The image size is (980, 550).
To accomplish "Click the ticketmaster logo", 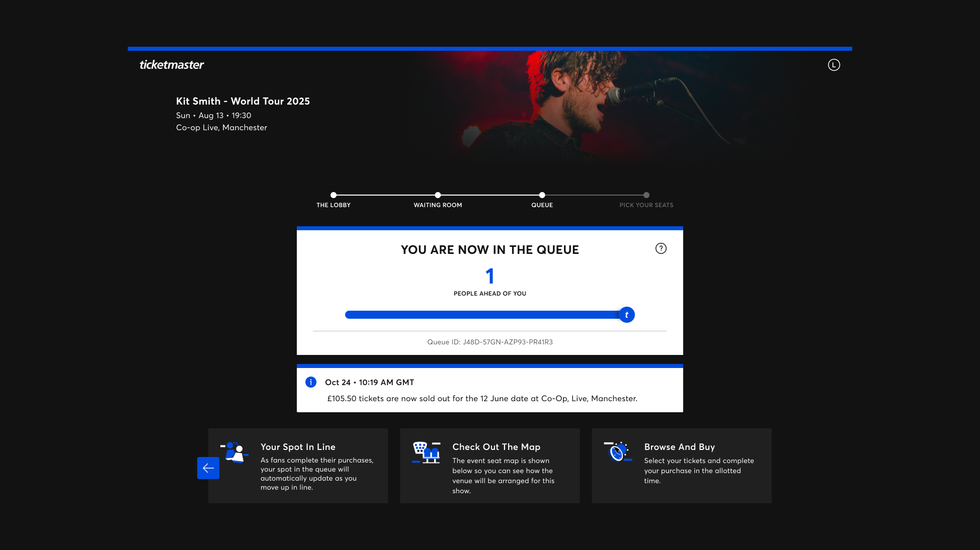I will [171, 64].
